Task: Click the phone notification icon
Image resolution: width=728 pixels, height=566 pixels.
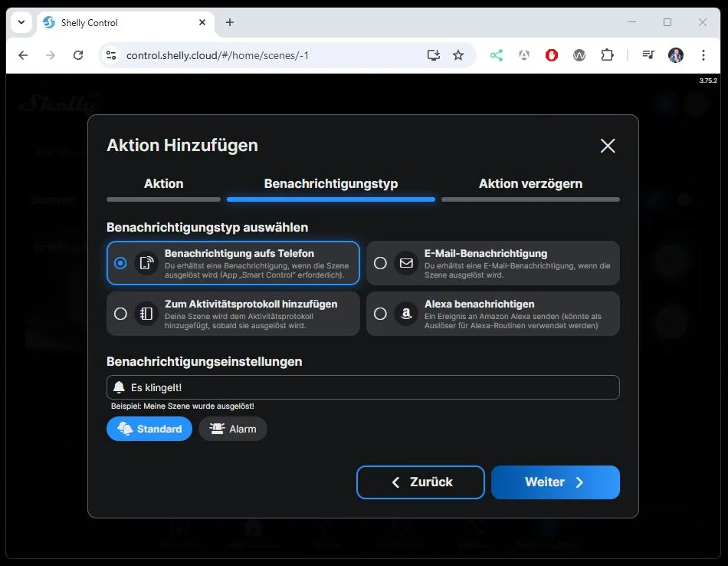Action: pos(146,263)
